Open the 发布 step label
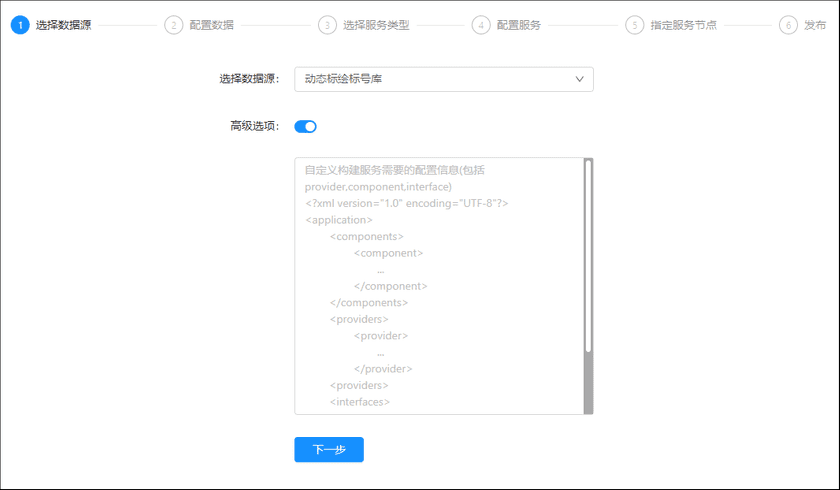Image resolution: width=840 pixels, height=490 pixels. pyautogui.click(x=815, y=25)
